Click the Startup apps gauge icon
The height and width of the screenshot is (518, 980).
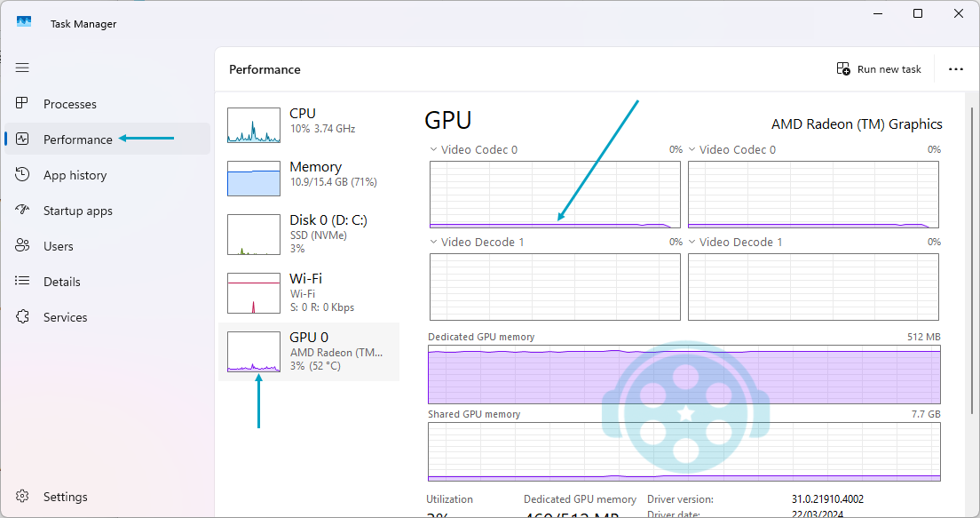coord(22,211)
